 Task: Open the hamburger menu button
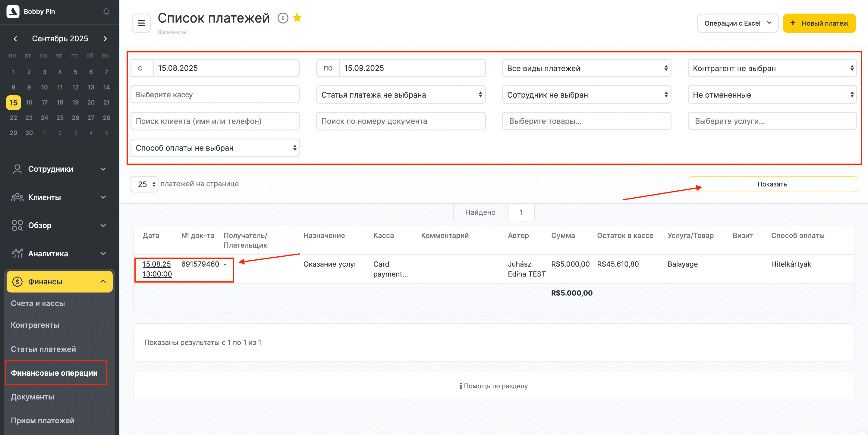point(141,23)
